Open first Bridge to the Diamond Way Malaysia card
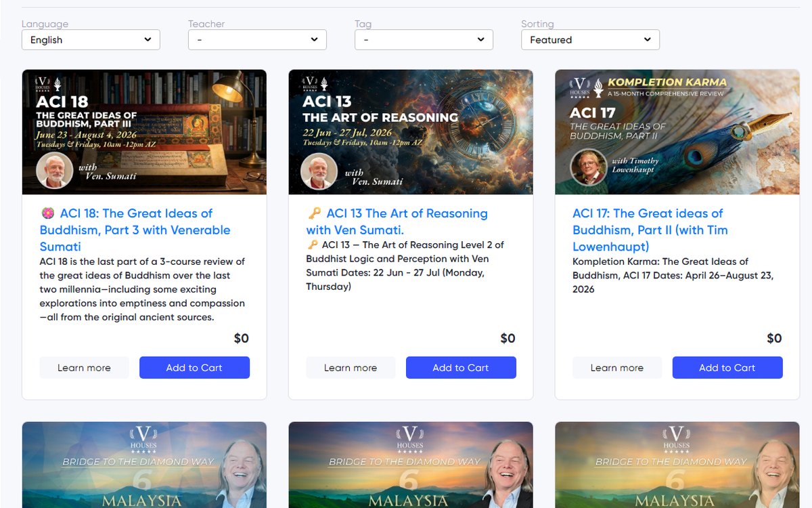The image size is (812, 508). [x=144, y=465]
